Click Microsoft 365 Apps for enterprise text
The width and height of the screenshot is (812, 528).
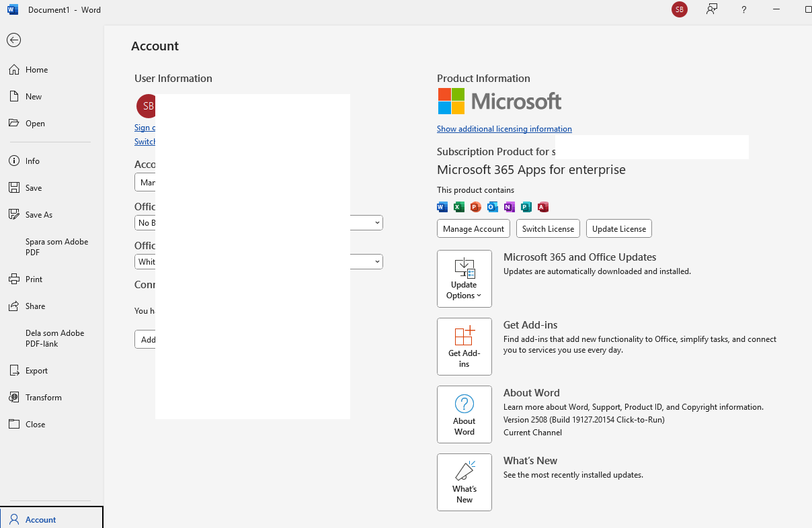pos(531,170)
